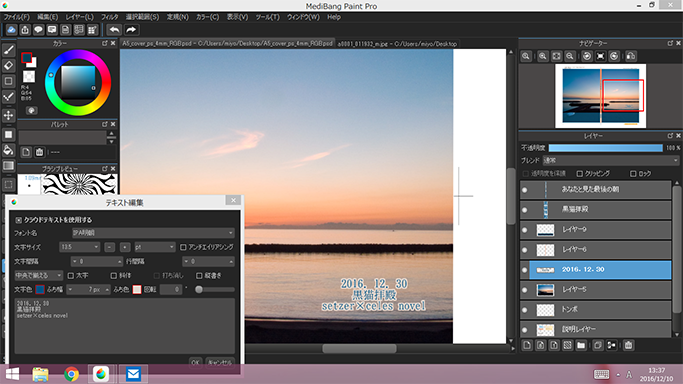Open the ファイル(F) menu
Image resolution: width=683 pixels, height=384 pixels.
17,17
